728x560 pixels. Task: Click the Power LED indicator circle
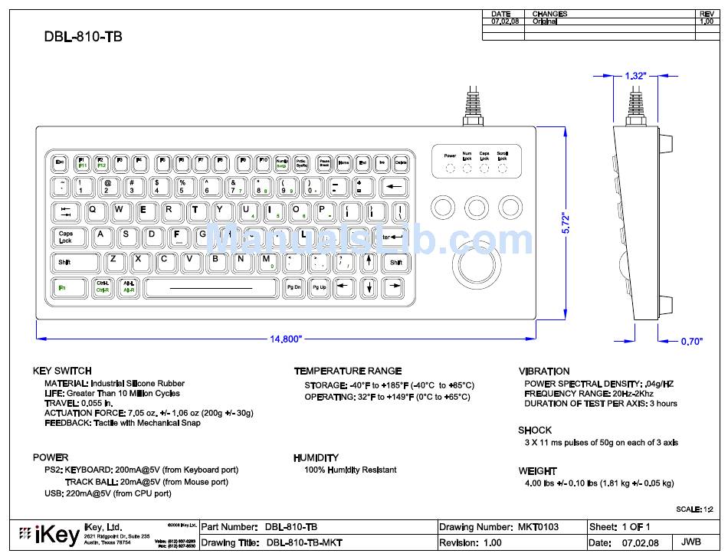point(450,169)
